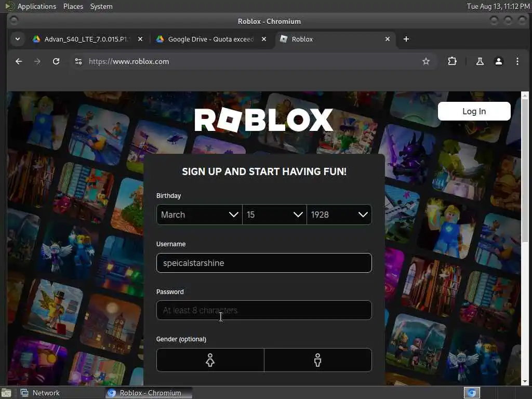Click the Username field

click(264, 263)
